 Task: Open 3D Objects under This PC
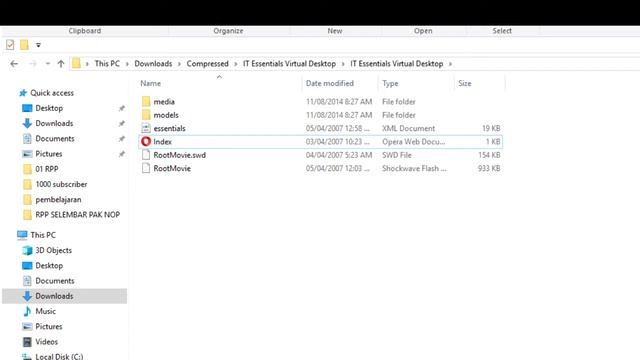coord(53,250)
